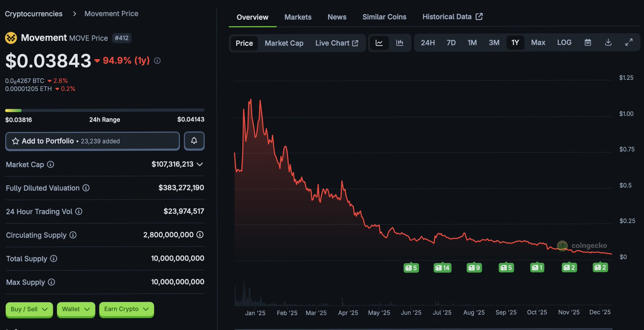This screenshot has width=644, height=330.
Task: Expand the Market Cap value chevron
Action: (x=200, y=164)
